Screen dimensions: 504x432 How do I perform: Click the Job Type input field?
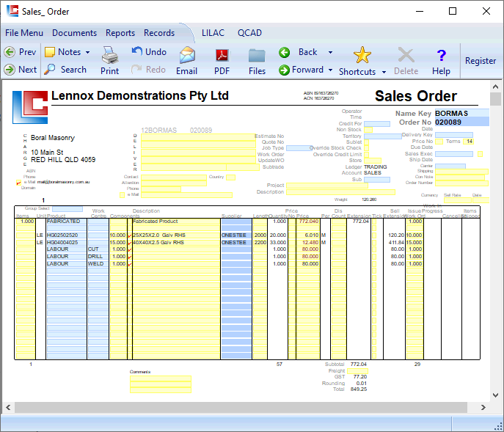299,148
